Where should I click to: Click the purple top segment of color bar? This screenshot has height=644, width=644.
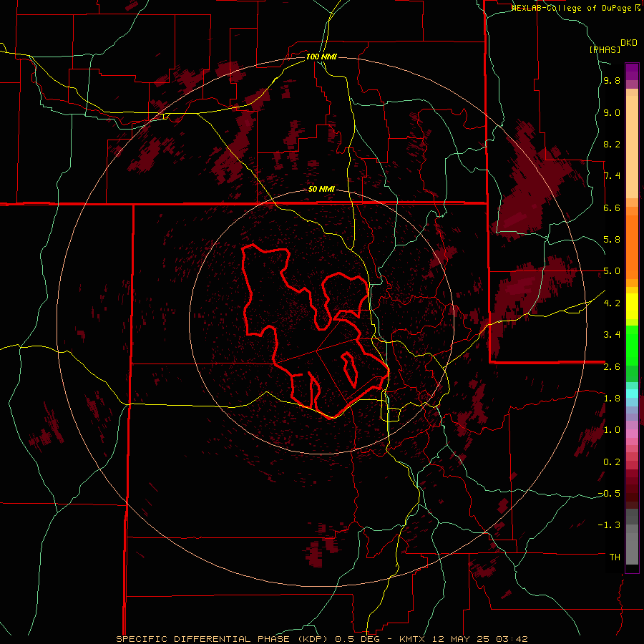[632, 72]
